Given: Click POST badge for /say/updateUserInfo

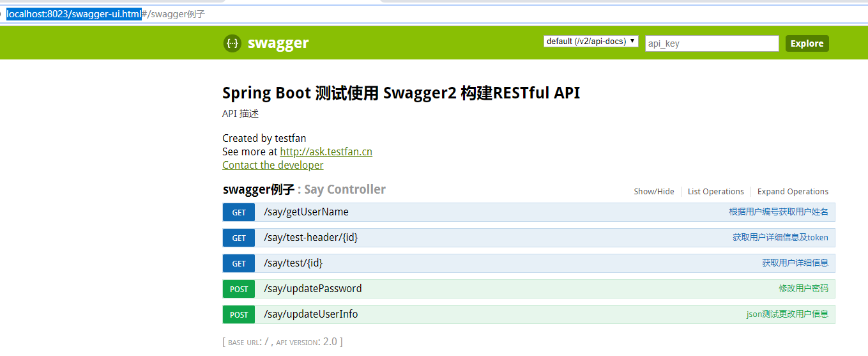Looking at the screenshot, I should coord(239,314).
